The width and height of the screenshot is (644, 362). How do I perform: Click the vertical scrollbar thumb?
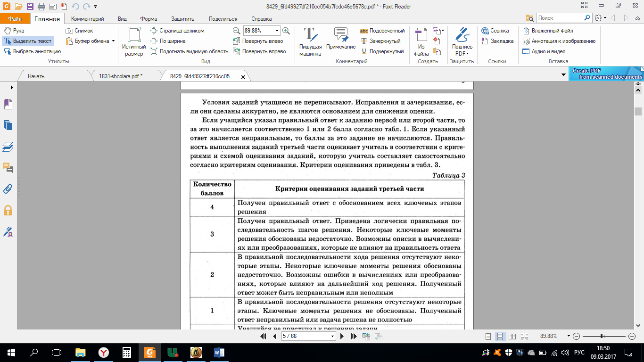pos(638,111)
